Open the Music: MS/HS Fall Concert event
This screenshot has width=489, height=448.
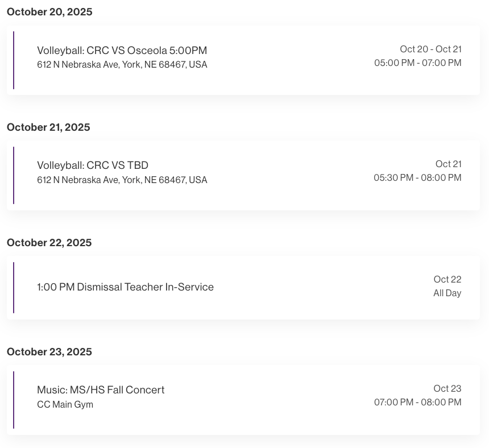coord(101,390)
